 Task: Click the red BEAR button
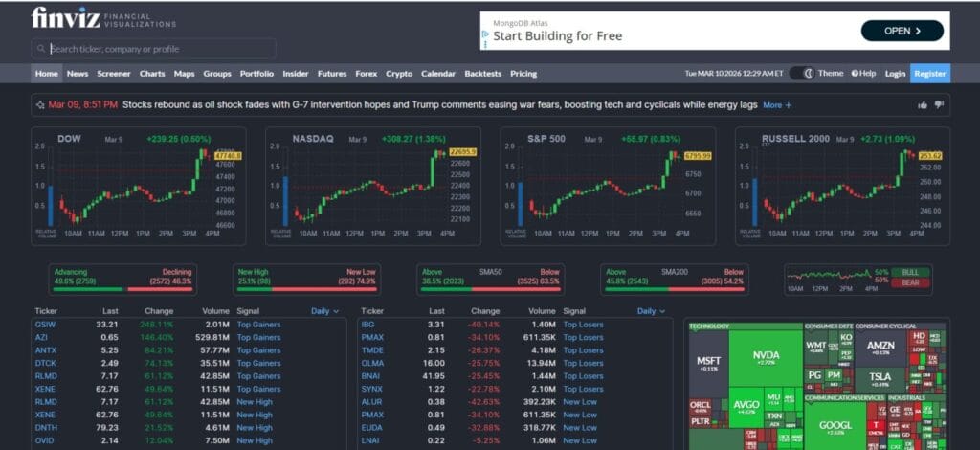tap(910, 283)
